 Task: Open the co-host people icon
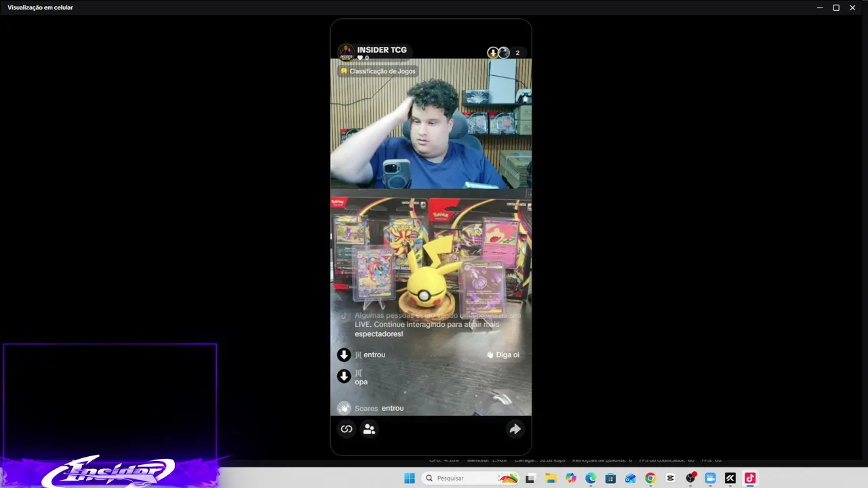[x=369, y=429]
